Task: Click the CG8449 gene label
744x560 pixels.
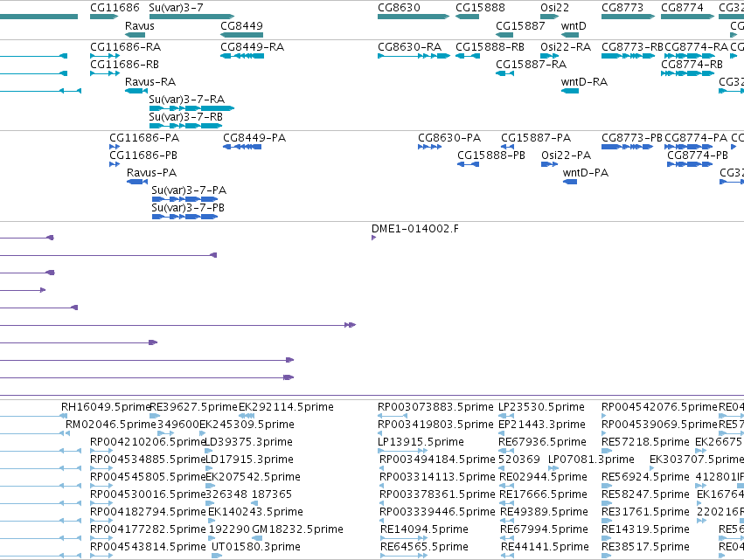Action: pos(241,26)
